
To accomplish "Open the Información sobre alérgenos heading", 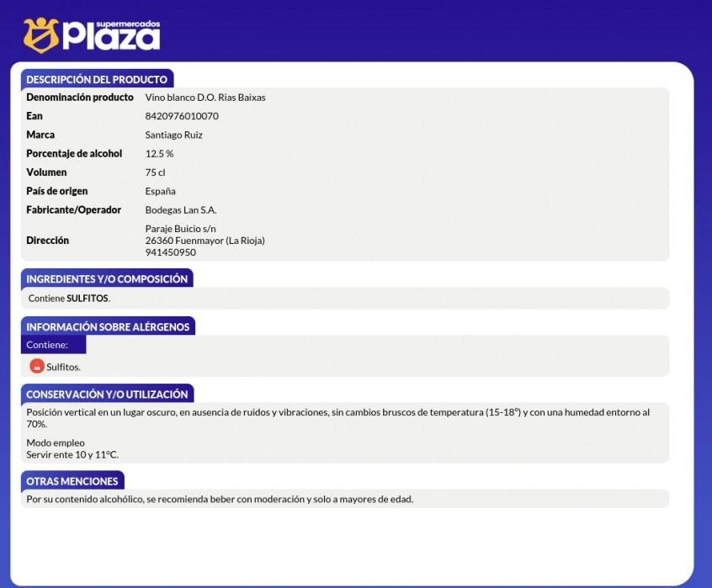I will click(108, 326).
